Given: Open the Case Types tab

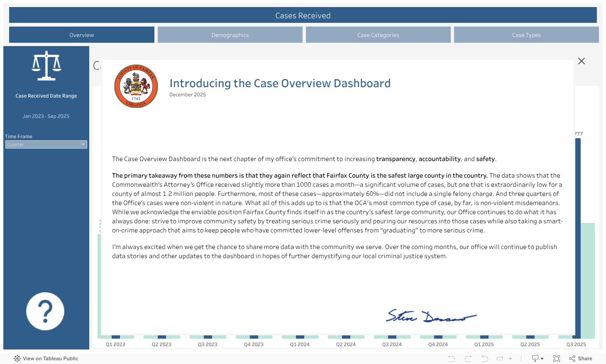Looking at the screenshot, I should [x=526, y=35].
